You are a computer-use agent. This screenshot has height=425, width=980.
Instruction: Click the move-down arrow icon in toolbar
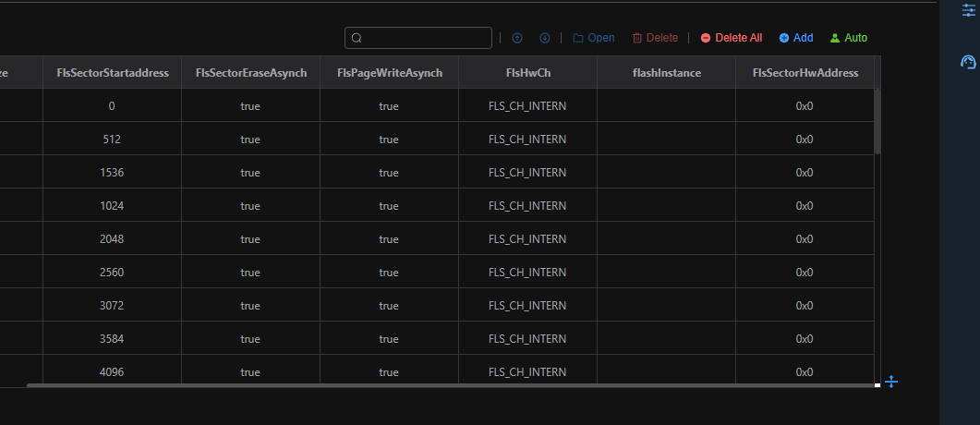click(x=545, y=38)
